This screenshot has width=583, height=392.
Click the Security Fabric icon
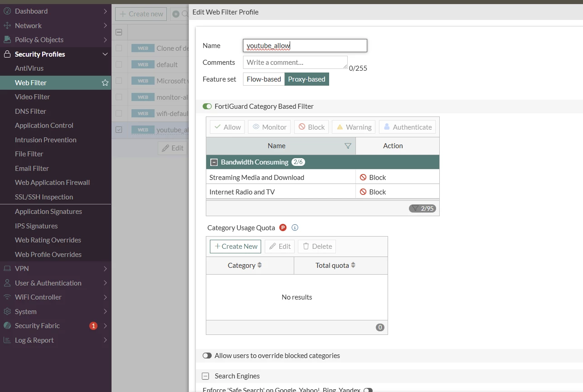click(x=7, y=325)
